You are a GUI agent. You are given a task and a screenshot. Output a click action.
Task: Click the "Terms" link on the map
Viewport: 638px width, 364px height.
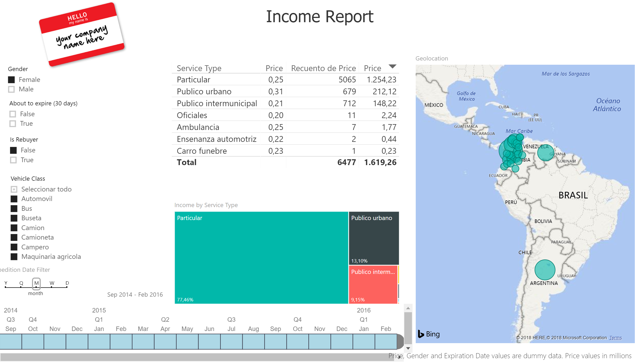[x=616, y=338]
